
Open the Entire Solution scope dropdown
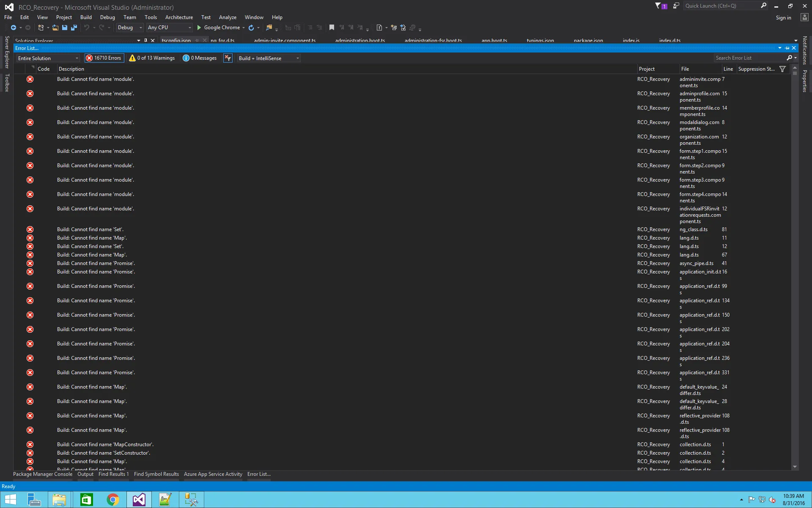pyautogui.click(x=48, y=58)
